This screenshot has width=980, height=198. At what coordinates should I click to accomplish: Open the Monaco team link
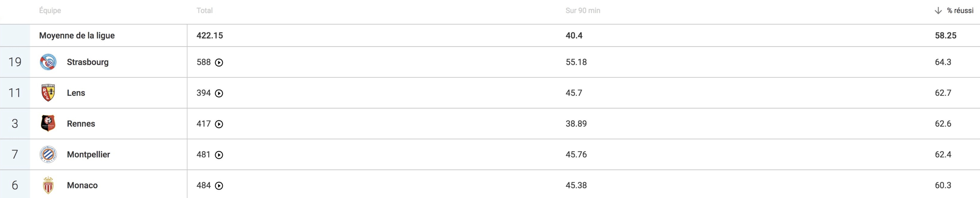pyautogui.click(x=82, y=185)
